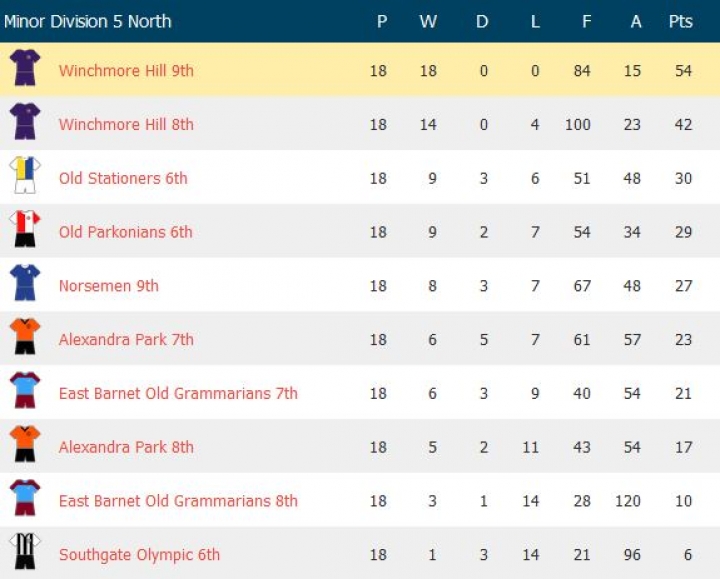
Task: Click Southgate Olympic 6th striped kit icon
Action: pos(25,553)
